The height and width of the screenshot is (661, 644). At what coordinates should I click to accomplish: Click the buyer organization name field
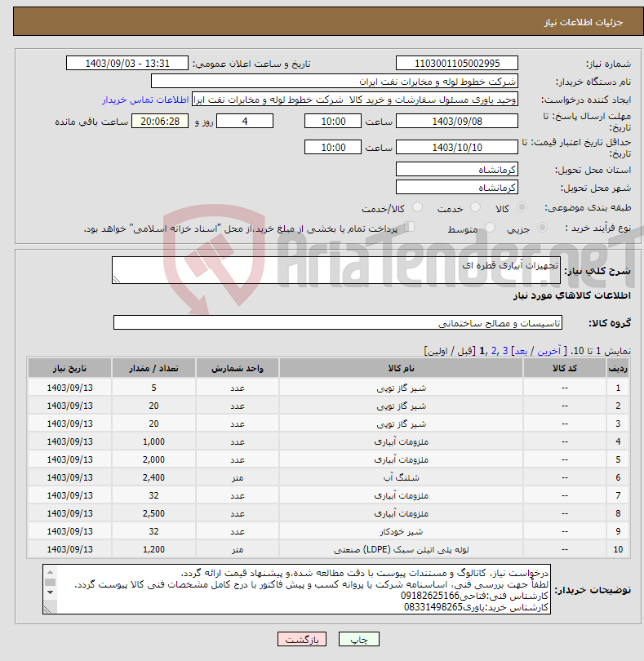click(x=335, y=82)
